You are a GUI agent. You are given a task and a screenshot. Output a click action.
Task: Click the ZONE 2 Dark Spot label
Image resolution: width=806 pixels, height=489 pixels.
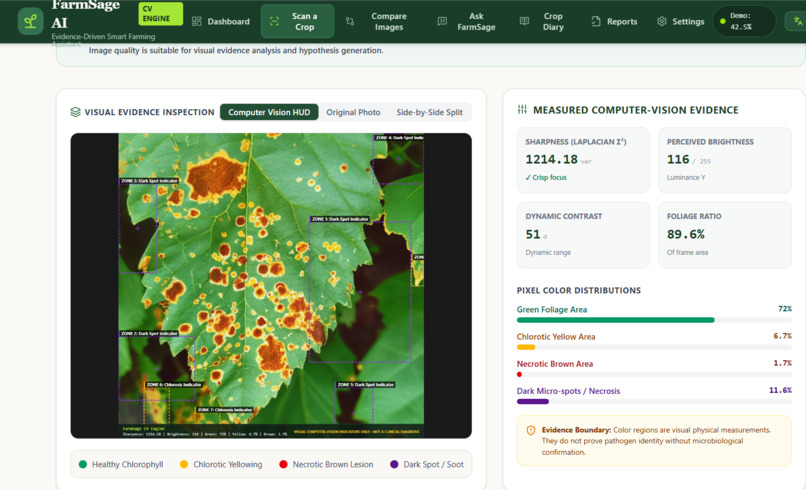click(150, 334)
